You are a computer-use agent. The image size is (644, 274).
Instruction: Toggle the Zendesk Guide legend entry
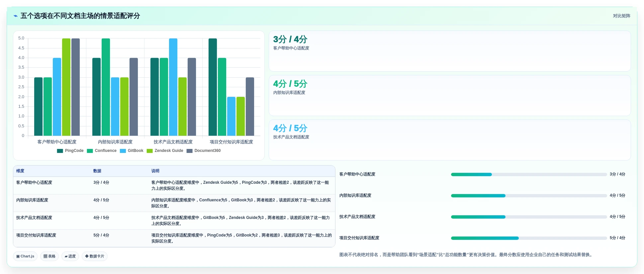pyautogui.click(x=165, y=151)
